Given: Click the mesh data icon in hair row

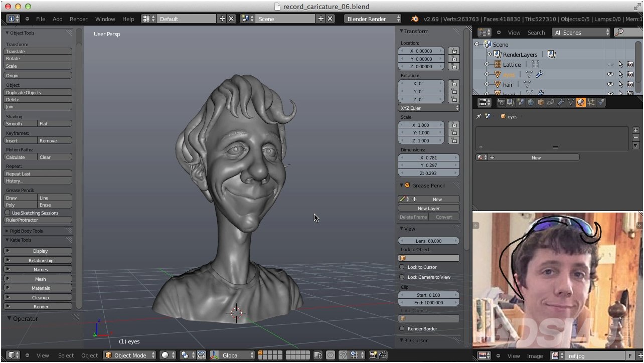Looking at the screenshot, I should (x=527, y=84).
